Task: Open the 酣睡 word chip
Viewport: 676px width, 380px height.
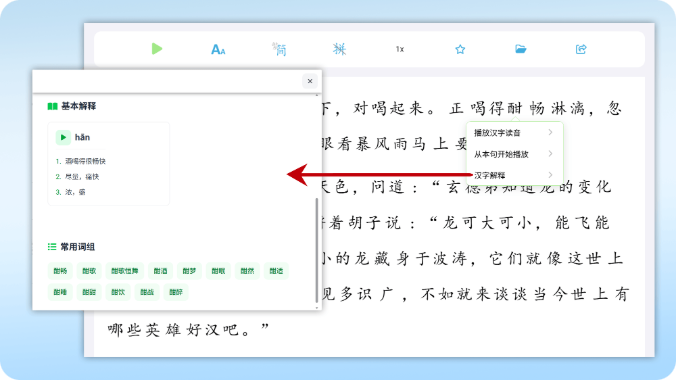Action: click(x=60, y=292)
